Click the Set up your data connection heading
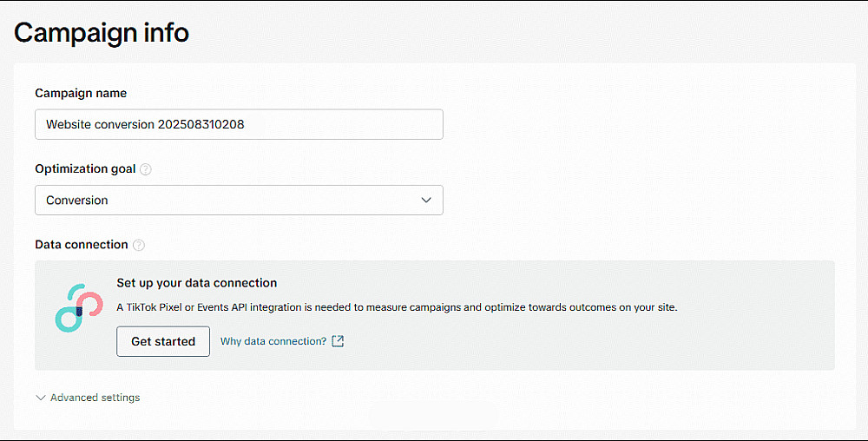868x441 pixels. tap(197, 283)
